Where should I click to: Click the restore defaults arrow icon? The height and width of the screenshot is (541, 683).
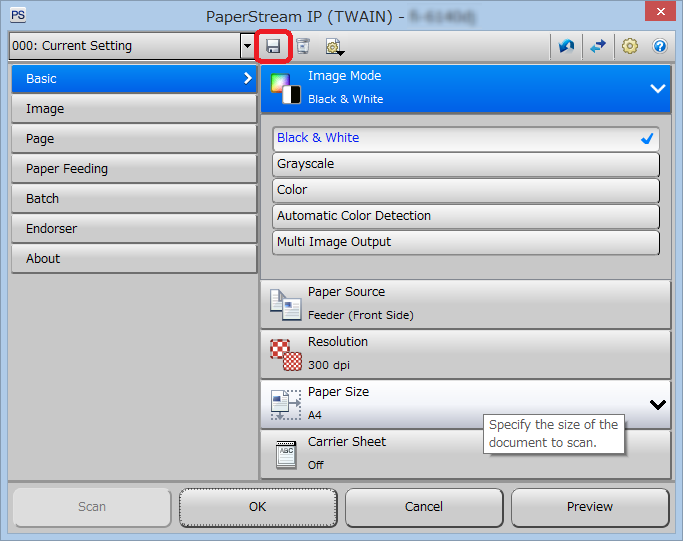click(x=567, y=46)
